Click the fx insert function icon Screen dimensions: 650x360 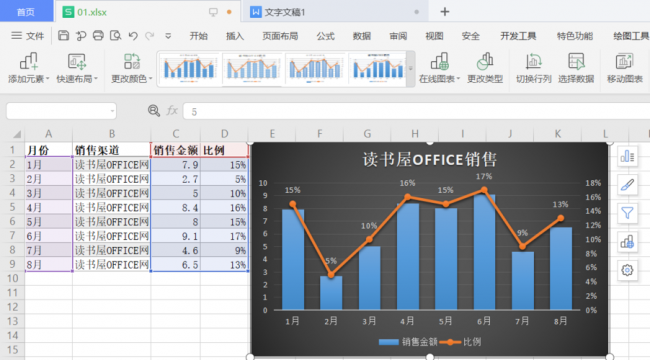172,110
